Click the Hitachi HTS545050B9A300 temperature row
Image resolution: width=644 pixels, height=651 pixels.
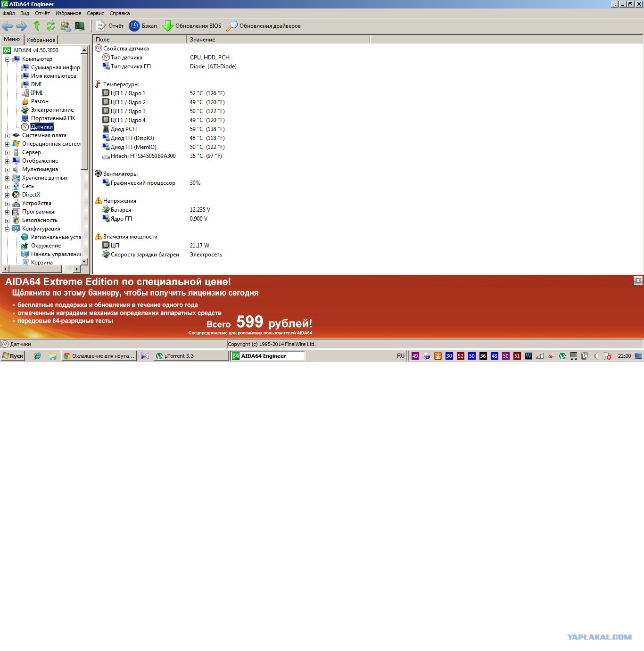tap(163, 156)
